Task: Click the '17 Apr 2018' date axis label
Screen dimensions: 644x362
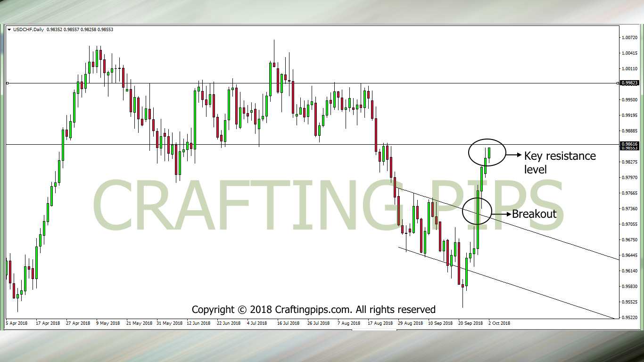Action: pos(48,323)
